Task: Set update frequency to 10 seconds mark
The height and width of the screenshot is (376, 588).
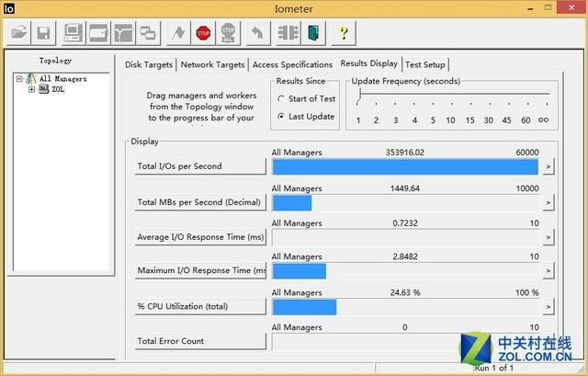Action: [x=450, y=120]
